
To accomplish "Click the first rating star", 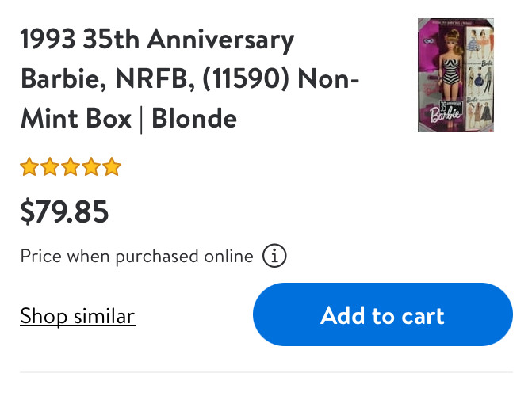I will [x=29, y=167].
